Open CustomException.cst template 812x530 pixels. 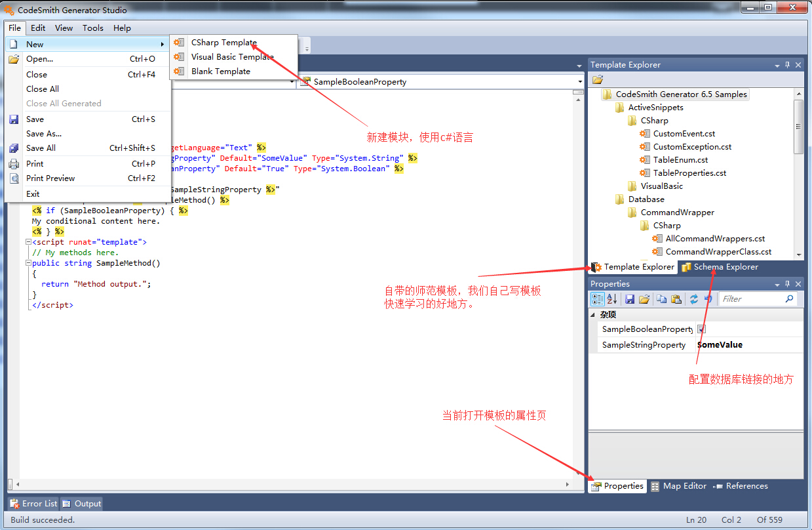[x=692, y=147]
